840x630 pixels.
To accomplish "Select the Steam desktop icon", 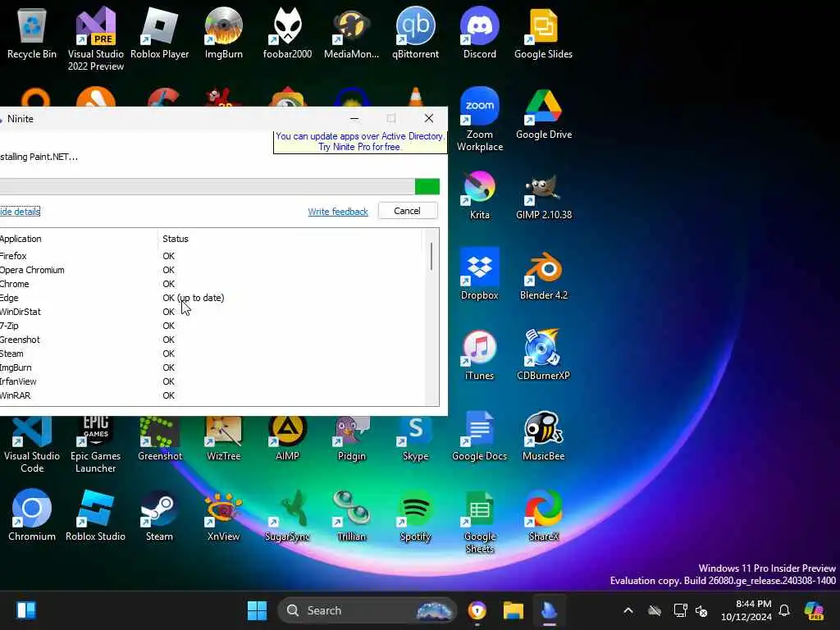I will (160, 515).
